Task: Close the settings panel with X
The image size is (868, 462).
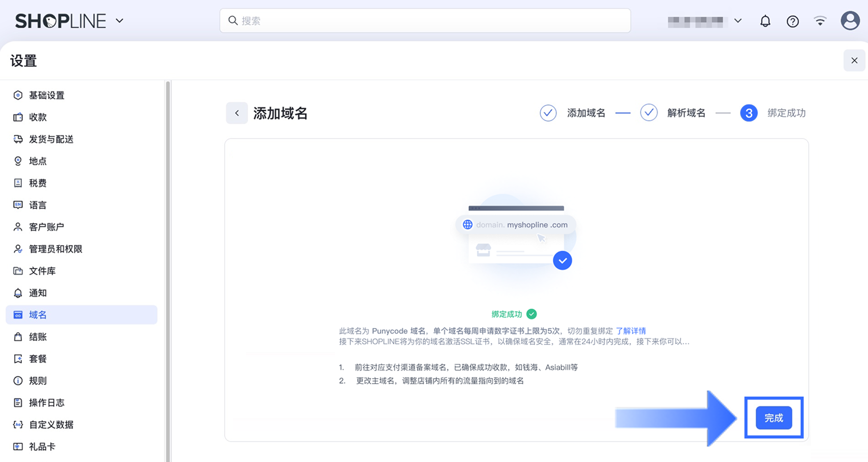Action: click(x=854, y=60)
